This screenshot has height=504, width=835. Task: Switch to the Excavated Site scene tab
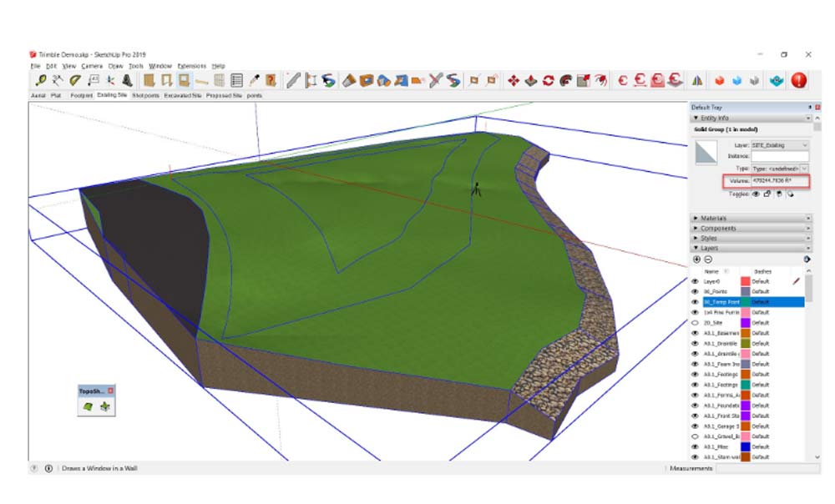click(182, 96)
